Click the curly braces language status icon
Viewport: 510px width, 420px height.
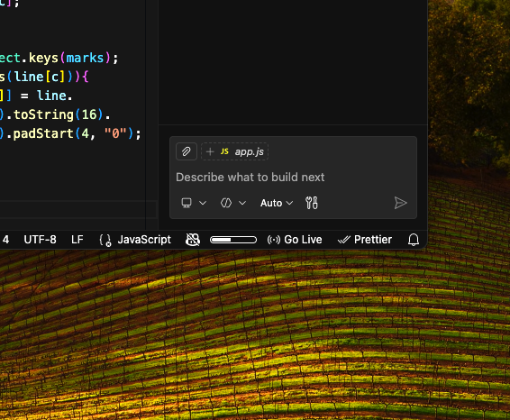pyautogui.click(x=105, y=240)
